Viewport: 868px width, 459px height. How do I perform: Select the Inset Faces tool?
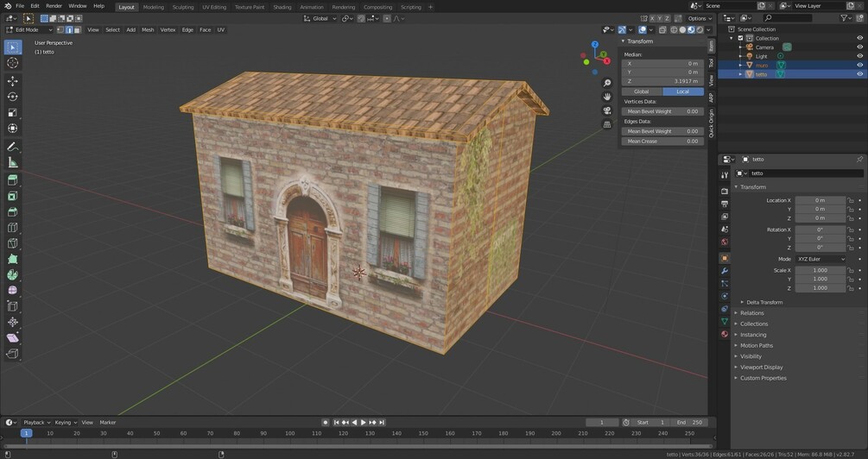click(13, 197)
